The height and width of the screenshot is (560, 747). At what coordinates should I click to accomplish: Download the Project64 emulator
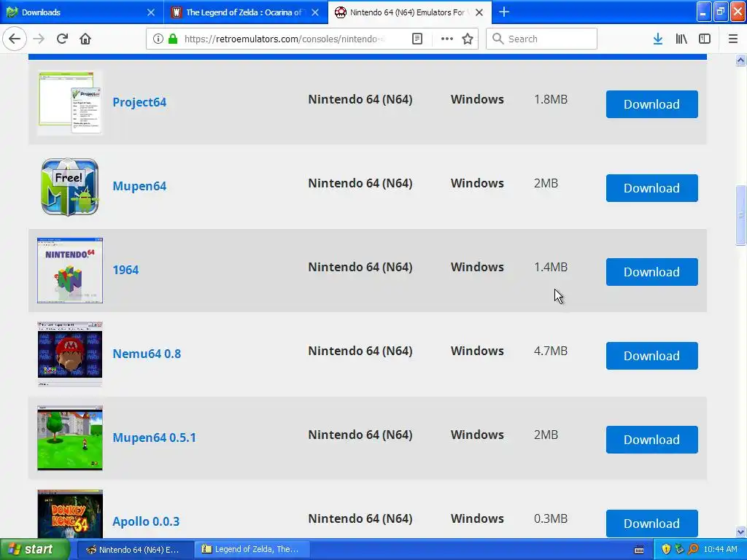[x=651, y=104]
